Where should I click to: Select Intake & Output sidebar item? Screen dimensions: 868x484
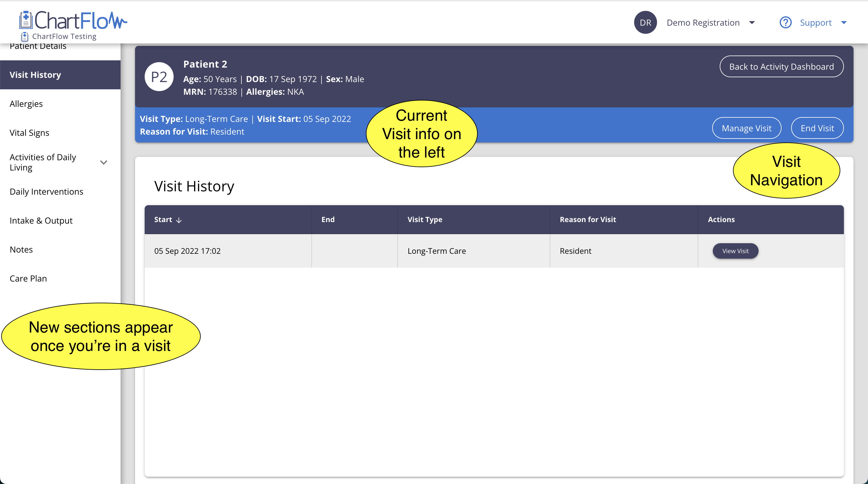41,221
